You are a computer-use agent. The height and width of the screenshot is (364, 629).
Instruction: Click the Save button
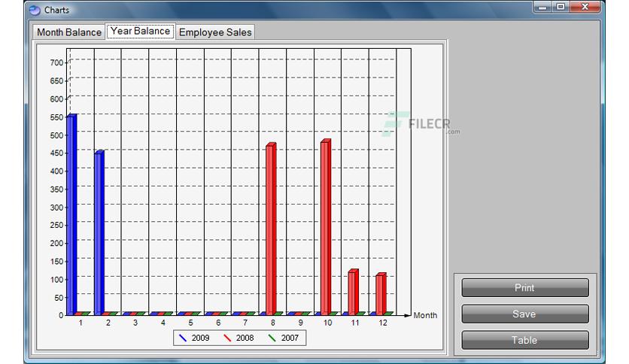(525, 314)
